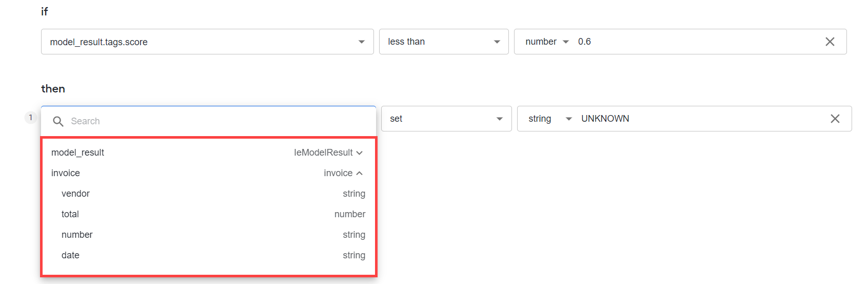Viewport: 868px width, 284px height.
Task: Open the set action dropdown
Action: (446, 119)
